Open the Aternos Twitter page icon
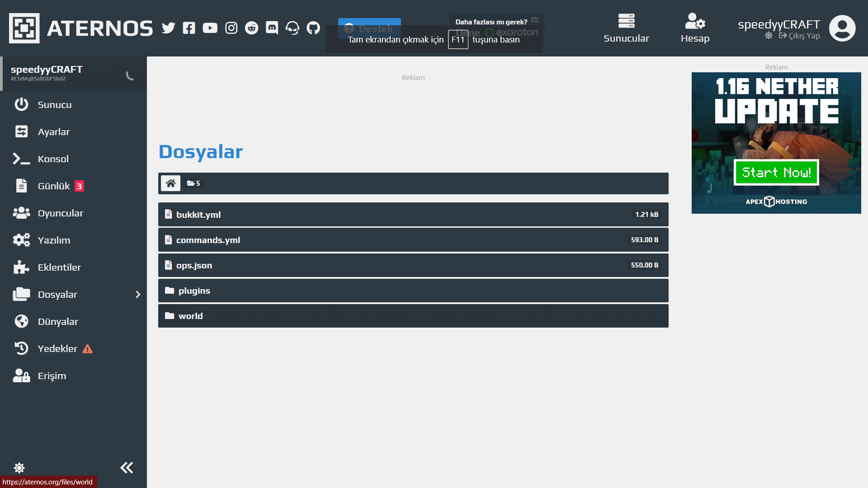The height and width of the screenshot is (488, 868). pos(169,28)
